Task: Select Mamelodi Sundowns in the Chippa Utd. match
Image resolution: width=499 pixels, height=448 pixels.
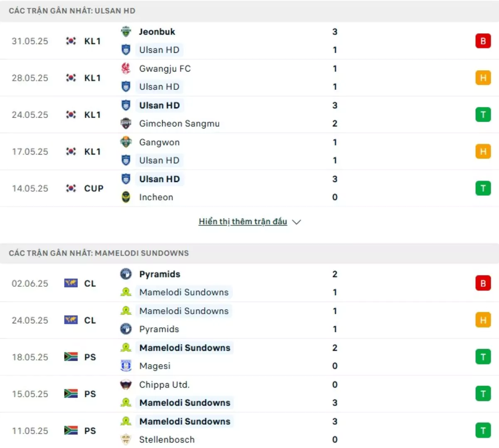Action: [x=185, y=403]
